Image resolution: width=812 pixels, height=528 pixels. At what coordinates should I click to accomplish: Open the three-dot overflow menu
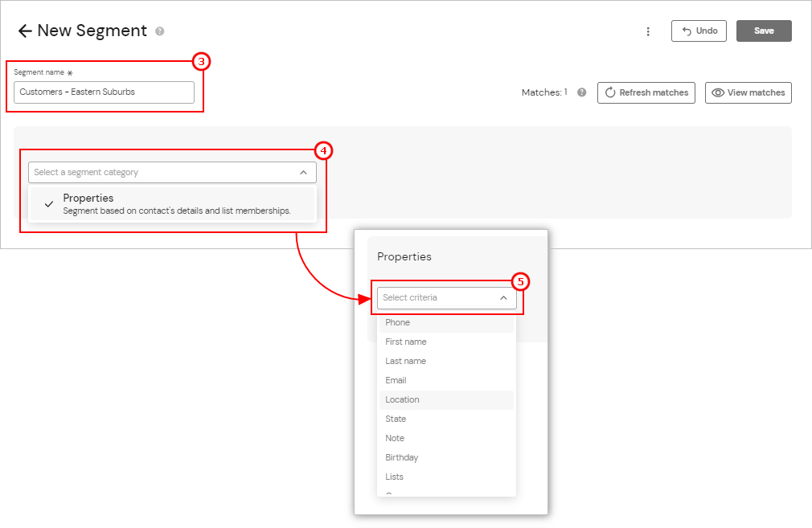pyautogui.click(x=649, y=31)
